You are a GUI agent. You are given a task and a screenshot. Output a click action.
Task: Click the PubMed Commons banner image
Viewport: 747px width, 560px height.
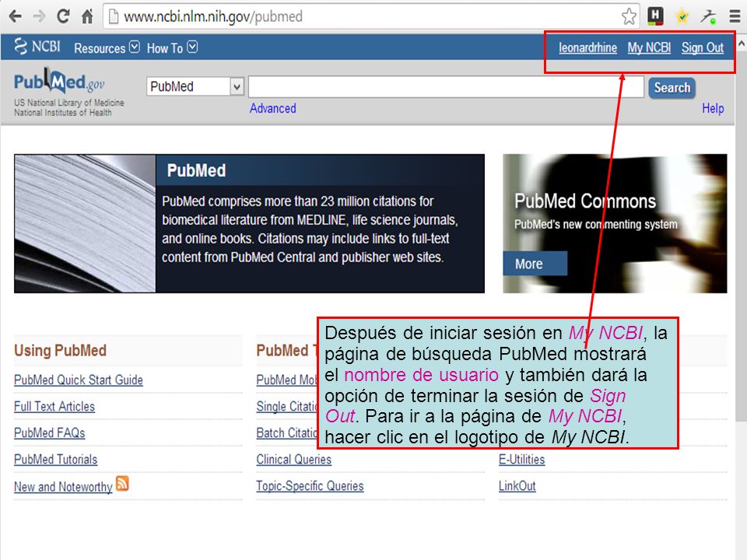click(615, 223)
